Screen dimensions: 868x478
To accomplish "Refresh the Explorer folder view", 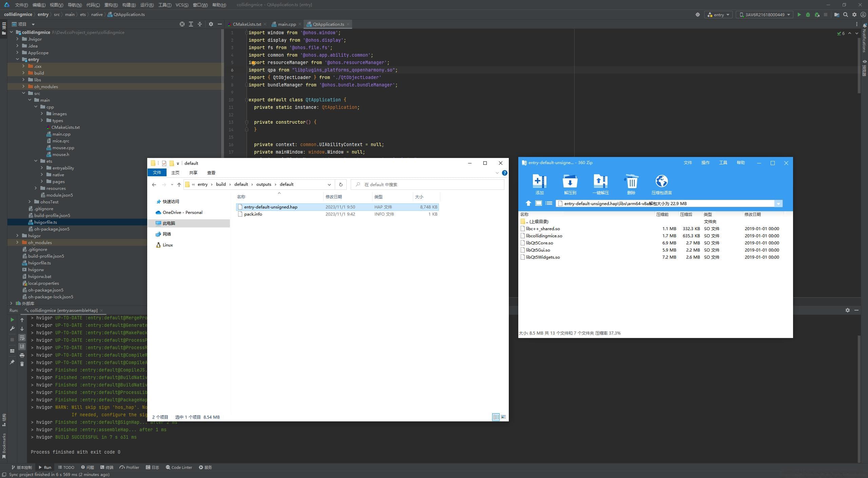I will (341, 184).
